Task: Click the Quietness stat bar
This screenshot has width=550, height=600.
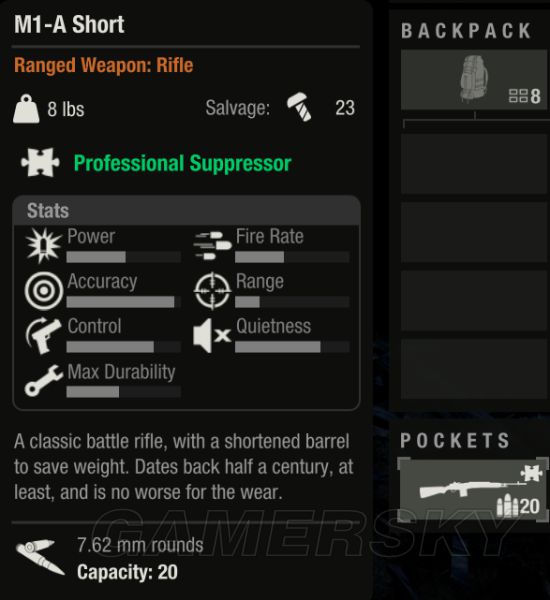Action: 292,347
